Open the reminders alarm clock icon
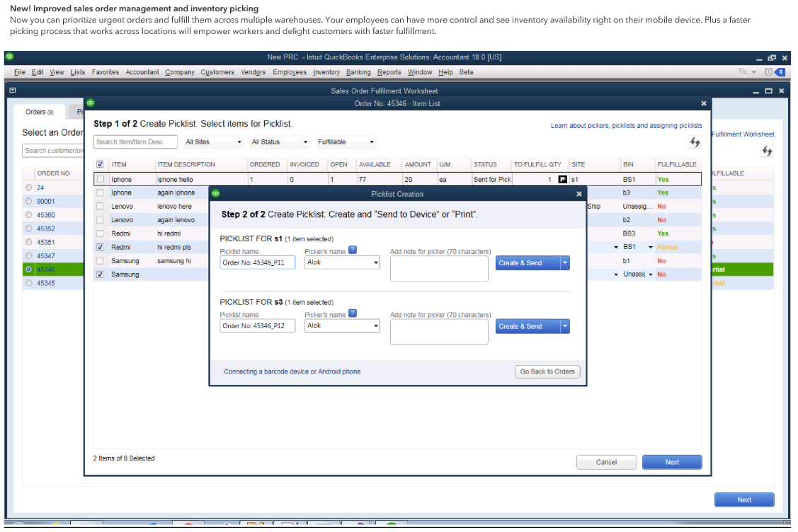Screen dimensions: 798x532 [x=768, y=72]
